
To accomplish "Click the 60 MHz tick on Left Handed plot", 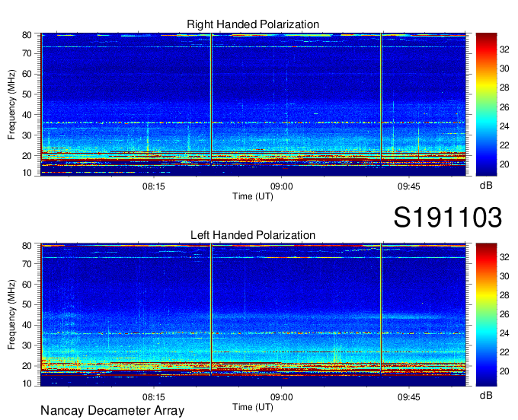I will pyautogui.click(x=27, y=284).
